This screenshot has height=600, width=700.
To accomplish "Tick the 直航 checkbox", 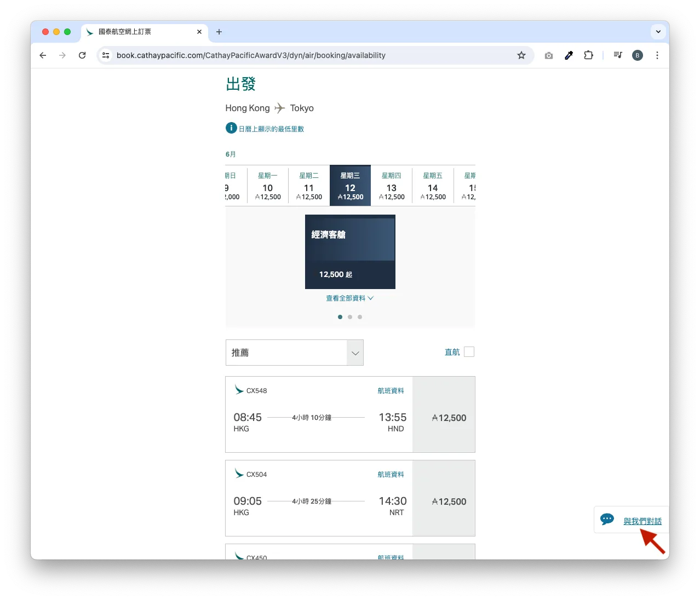I will click(469, 352).
